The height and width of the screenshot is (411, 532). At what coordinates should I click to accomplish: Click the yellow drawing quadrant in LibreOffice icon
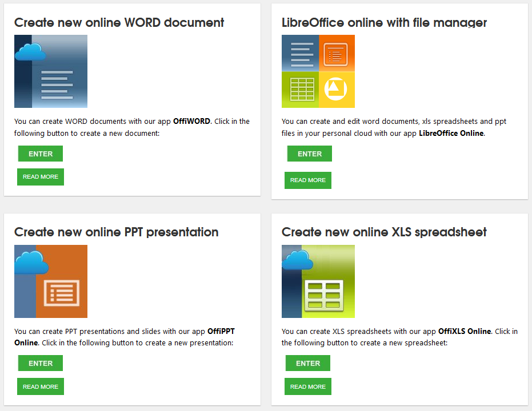click(x=337, y=90)
